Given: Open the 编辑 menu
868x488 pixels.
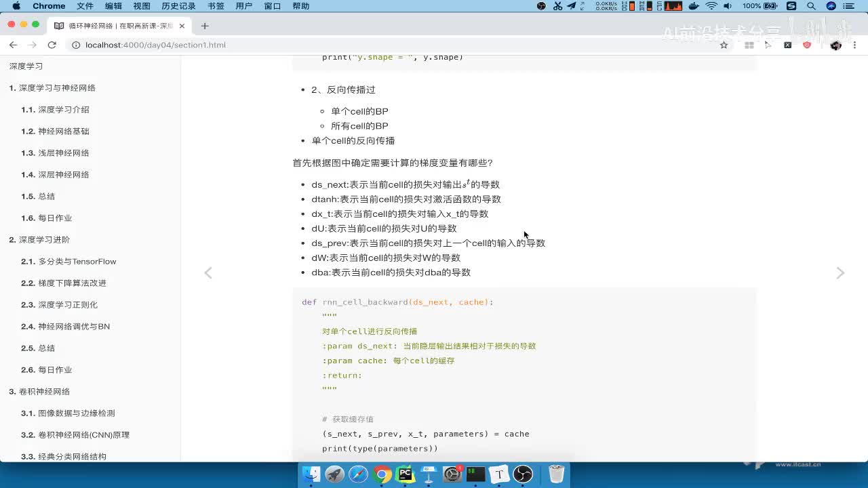Looking at the screenshot, I should [113, 6].
